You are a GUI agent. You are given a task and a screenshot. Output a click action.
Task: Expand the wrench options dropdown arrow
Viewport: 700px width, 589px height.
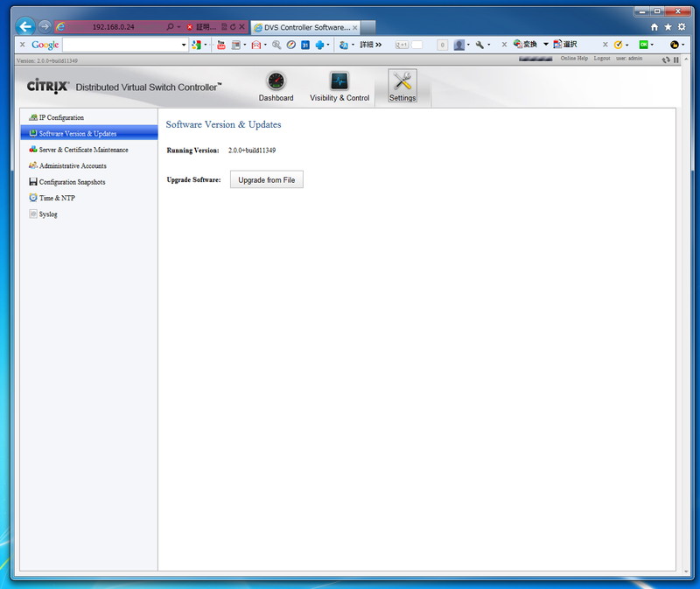(x=489, y=45)
